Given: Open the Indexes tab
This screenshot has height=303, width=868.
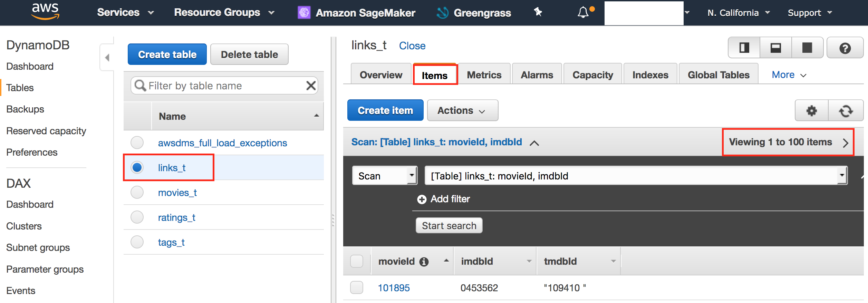Looking at the screenshot, I should tap(650, 75).
